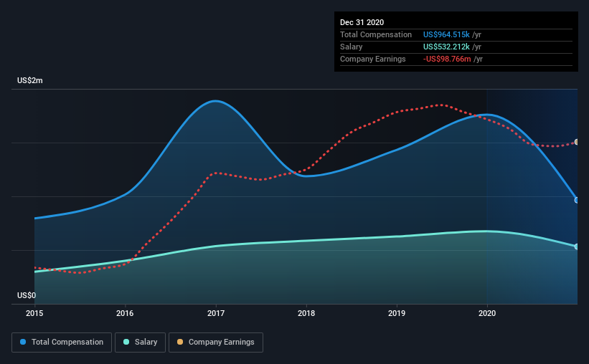Click the 2015 x-axis label

[x=34, y=313]
